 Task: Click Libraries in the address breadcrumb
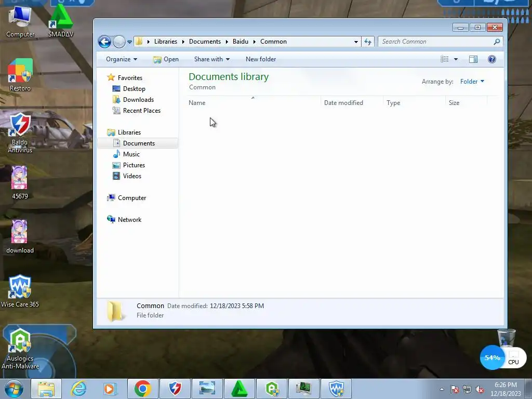166,42
